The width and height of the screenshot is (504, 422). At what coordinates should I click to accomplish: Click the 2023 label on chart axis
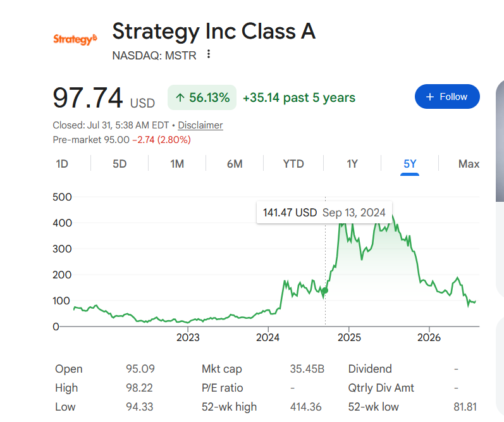(188, 337)
